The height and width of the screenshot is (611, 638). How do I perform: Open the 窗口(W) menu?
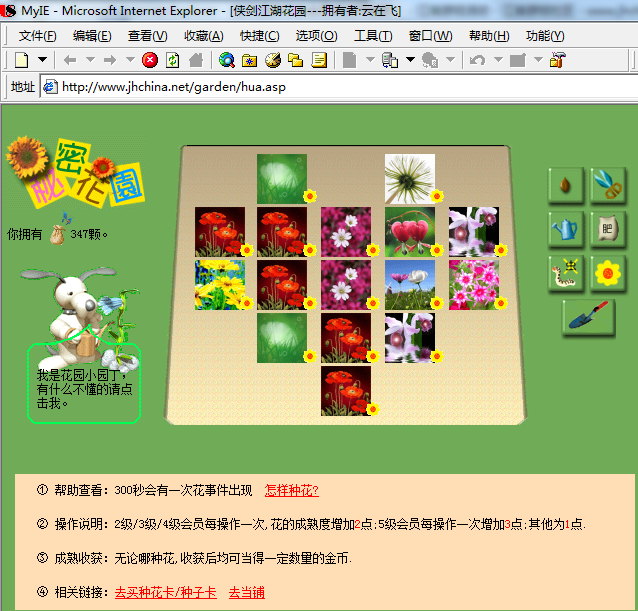430,36
